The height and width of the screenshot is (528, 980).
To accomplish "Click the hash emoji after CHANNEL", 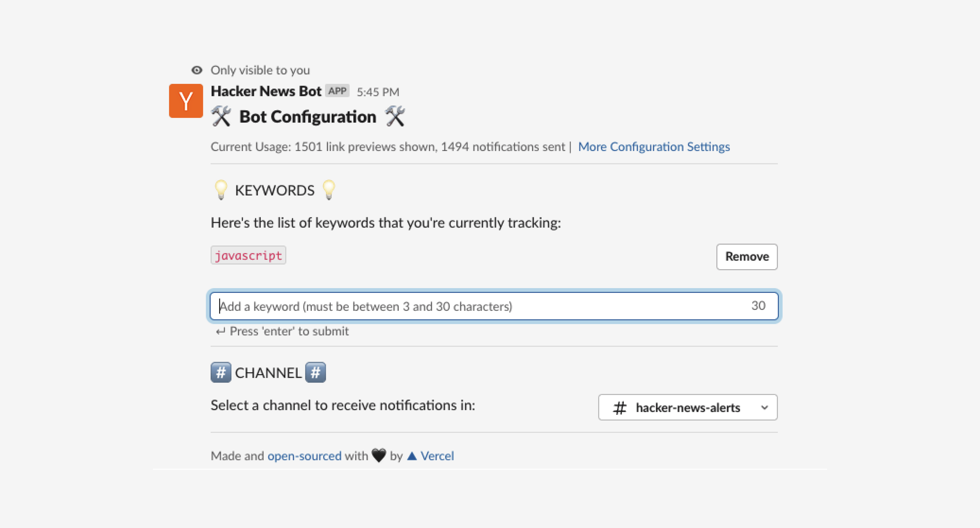I will pos(315,372).
